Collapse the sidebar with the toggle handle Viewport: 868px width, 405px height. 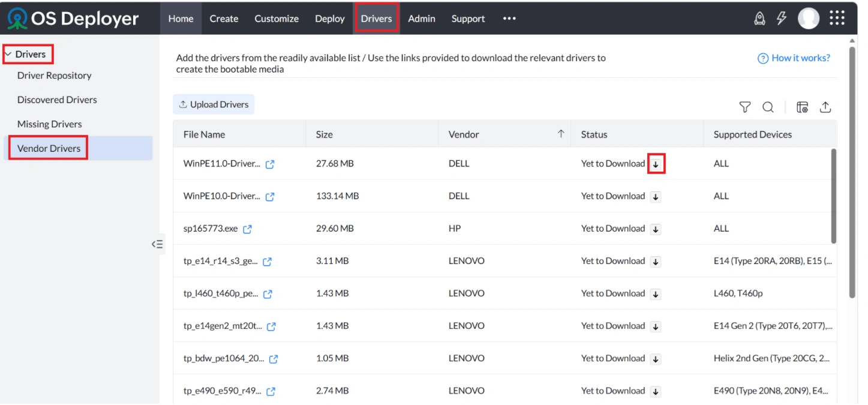(158, 244)
